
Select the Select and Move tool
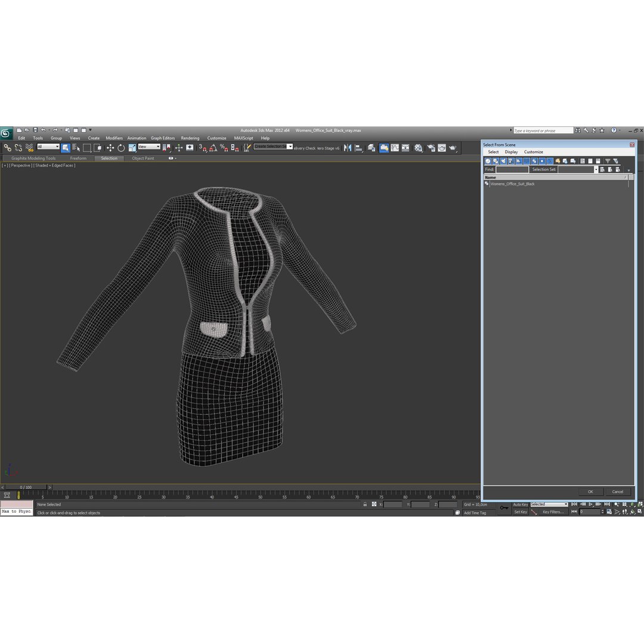tap(110, 148)
